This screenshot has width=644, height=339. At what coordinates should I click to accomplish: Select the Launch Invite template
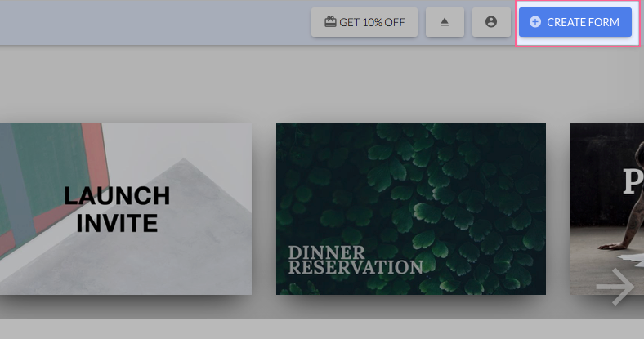[126, 209]
